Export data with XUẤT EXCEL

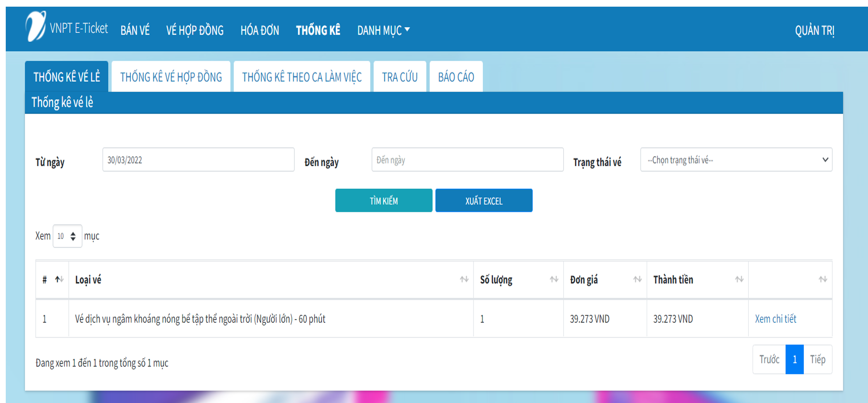[x=484, y=200]
